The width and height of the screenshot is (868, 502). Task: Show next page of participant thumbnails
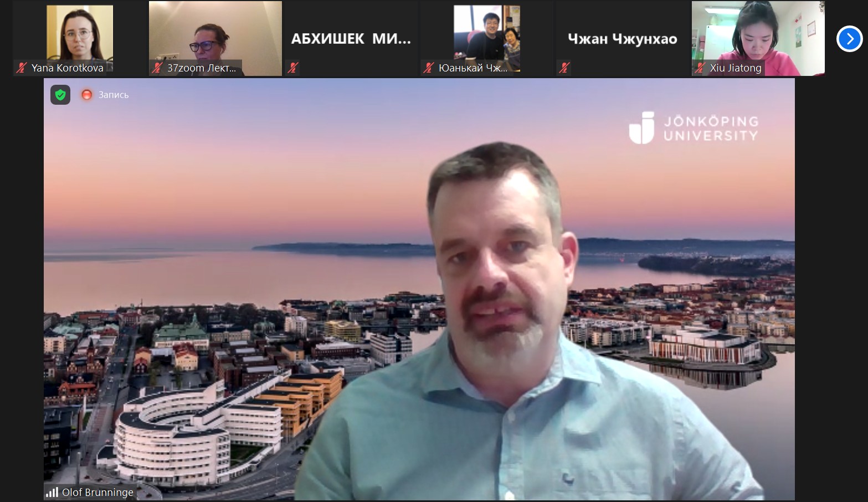(849, 39)
